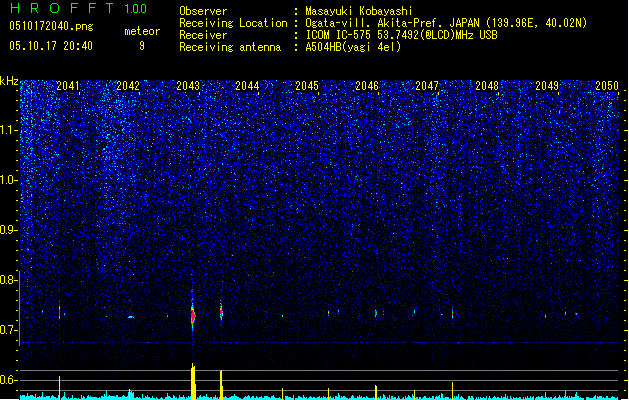Click time marker 2048
The width and height of the screenshot is (629, 400).
(x=487, y=86)
